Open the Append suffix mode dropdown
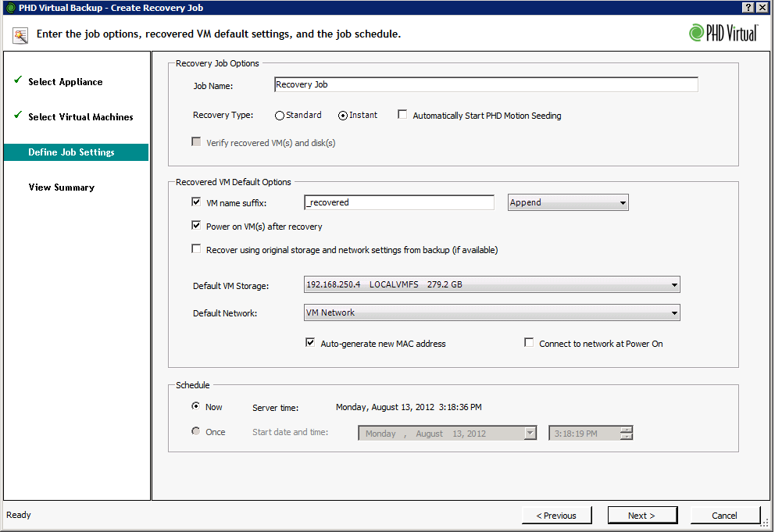This screenshot has height=532, width=775. [568, 202]
